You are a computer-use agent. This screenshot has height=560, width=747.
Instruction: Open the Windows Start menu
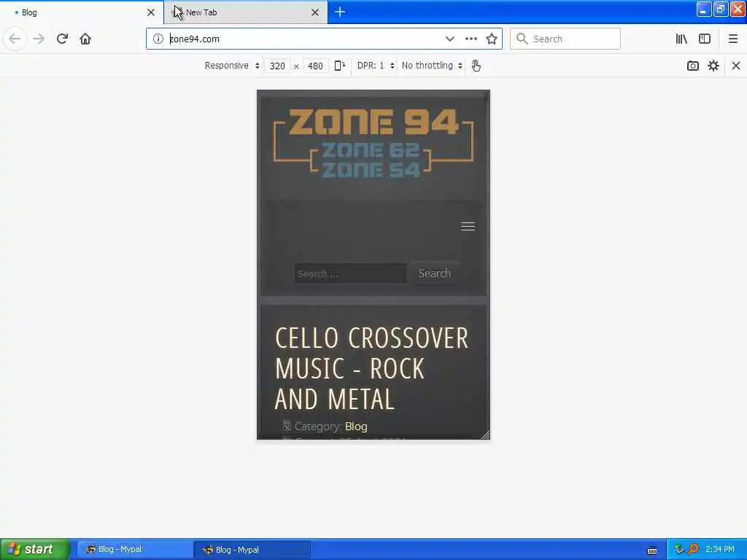34,549
